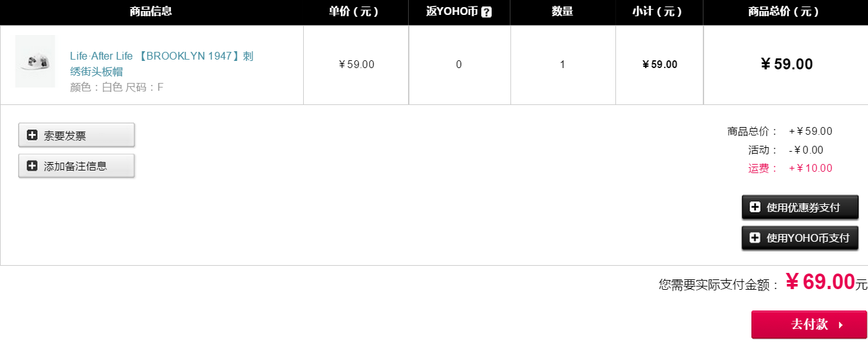Click the arrow icon on 去付款 button
Screen dimensions: 868x363
(841, 325)
